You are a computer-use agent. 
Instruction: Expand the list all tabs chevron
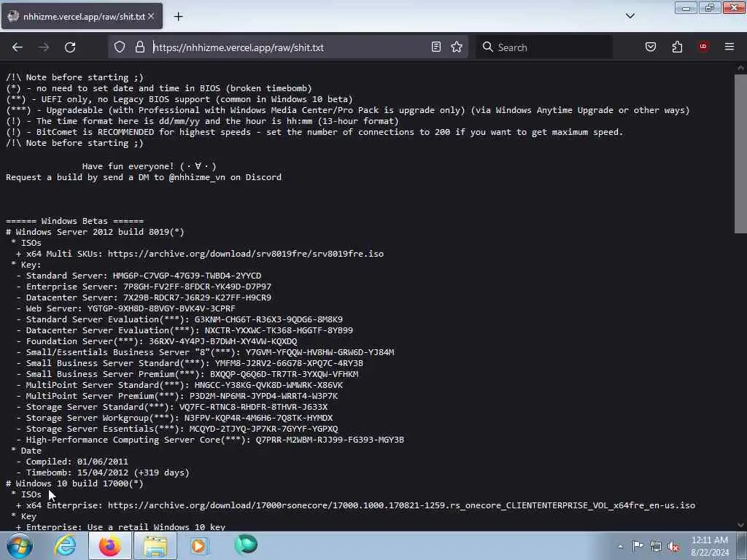tap(630, 16)
